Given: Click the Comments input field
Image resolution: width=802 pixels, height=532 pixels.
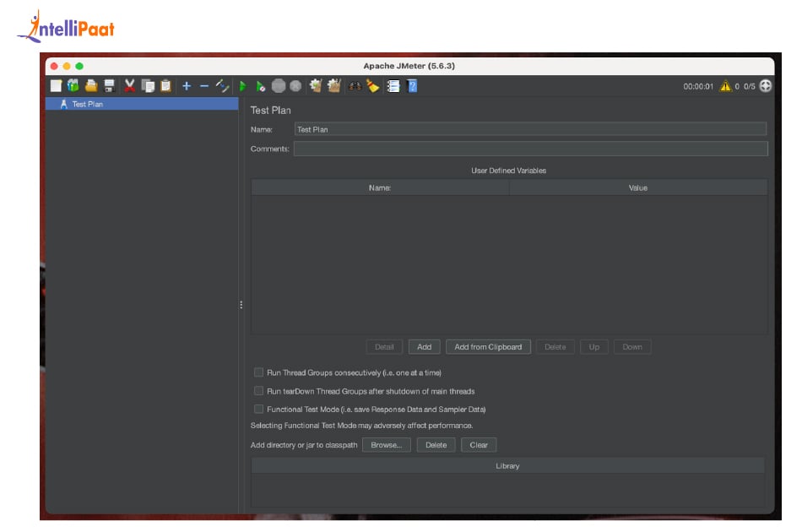Looking at the screenshot, I should tap(530, 149).
